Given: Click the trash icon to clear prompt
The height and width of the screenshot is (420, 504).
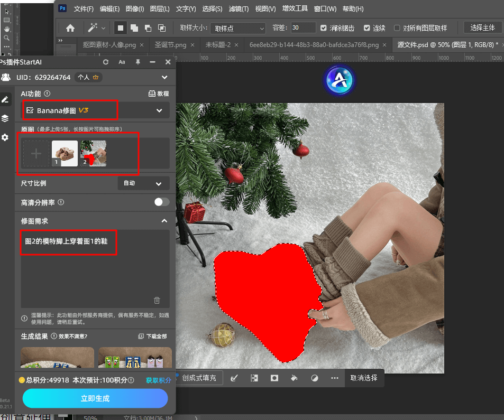Looking at the screenshot, I should tap(157, 300).
